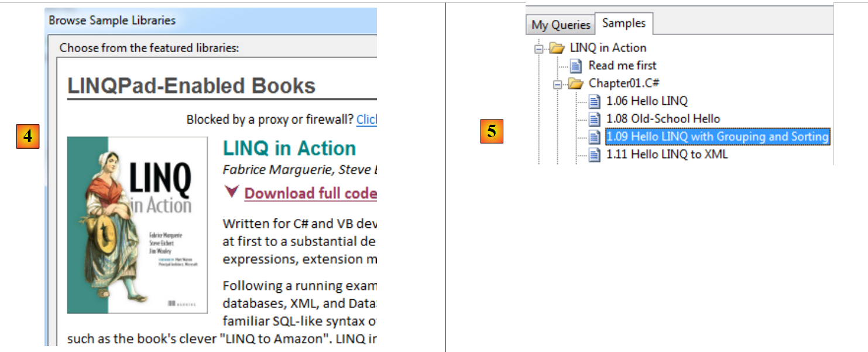
Task: Click the file icon of the highlighted 1.09 sample
Action: tap(595, 137)
